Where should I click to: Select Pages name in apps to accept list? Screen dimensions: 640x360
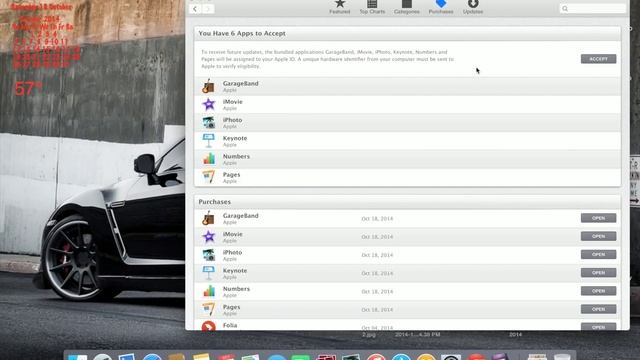pyautogui.click(x=231, y=175)
